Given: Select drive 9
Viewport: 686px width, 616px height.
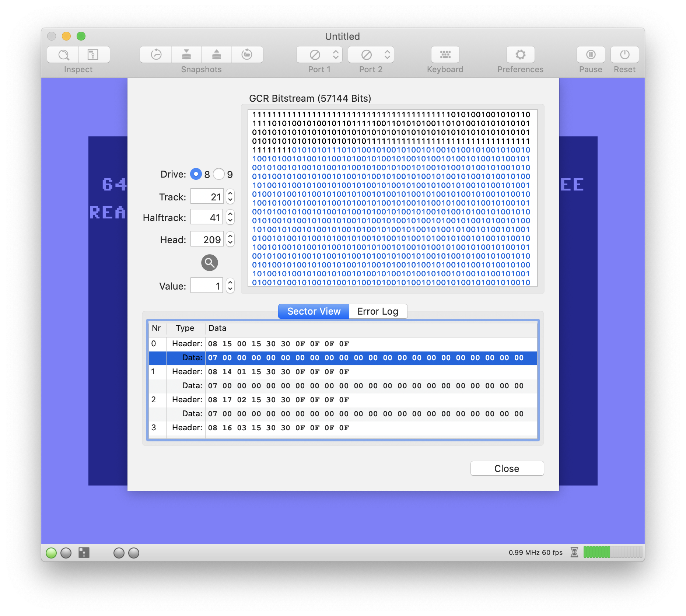Looking at the screenshot, I should 220,174.
